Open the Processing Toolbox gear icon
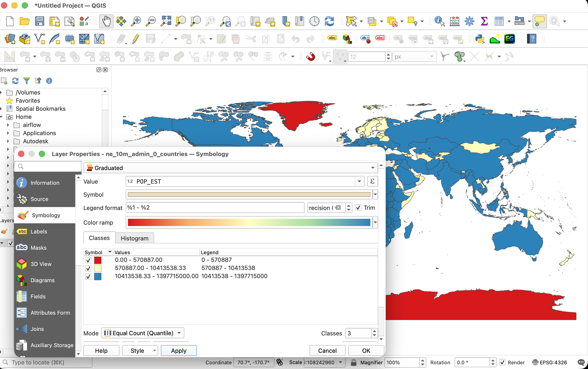The height and width of the screenshot is (369, 588). click(469, 21)
